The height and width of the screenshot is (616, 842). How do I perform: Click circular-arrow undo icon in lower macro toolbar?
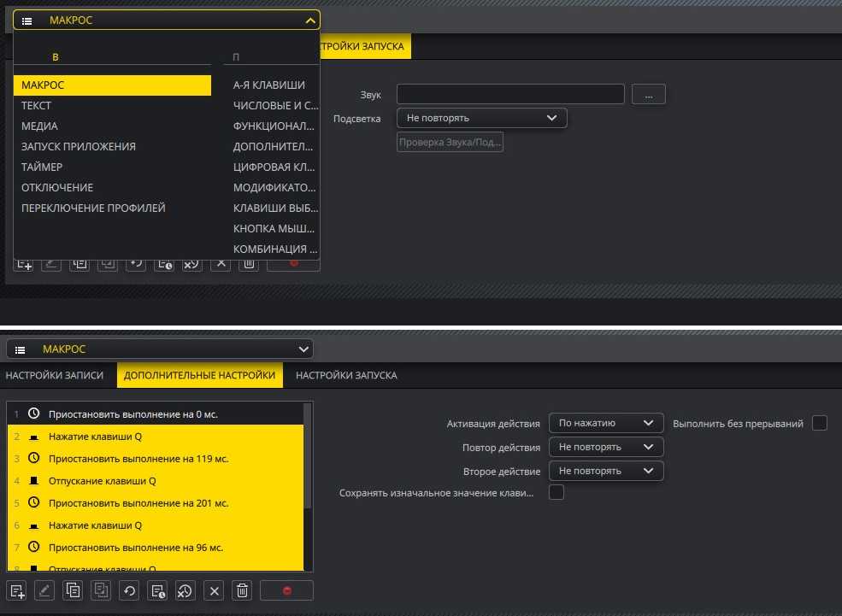tap(130, 590)
